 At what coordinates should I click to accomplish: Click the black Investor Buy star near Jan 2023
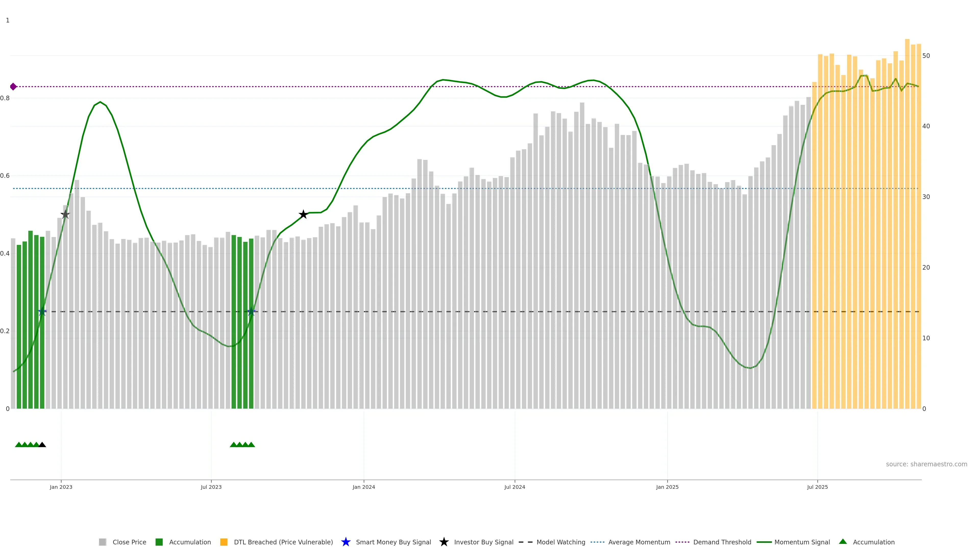click(x=65, y=215)
